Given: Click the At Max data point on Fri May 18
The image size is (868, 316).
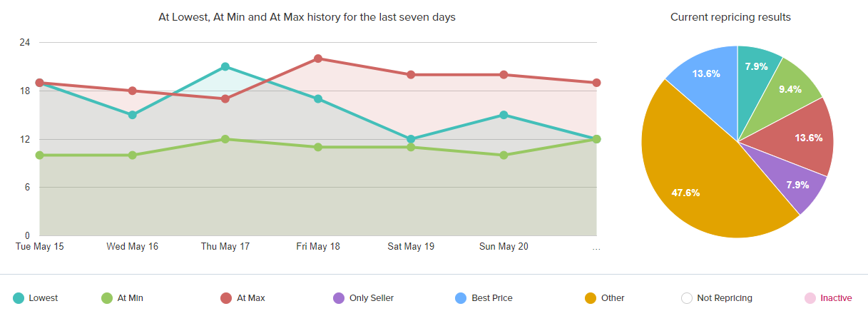Looking at the screenshot, I should [x=318, y=58].
